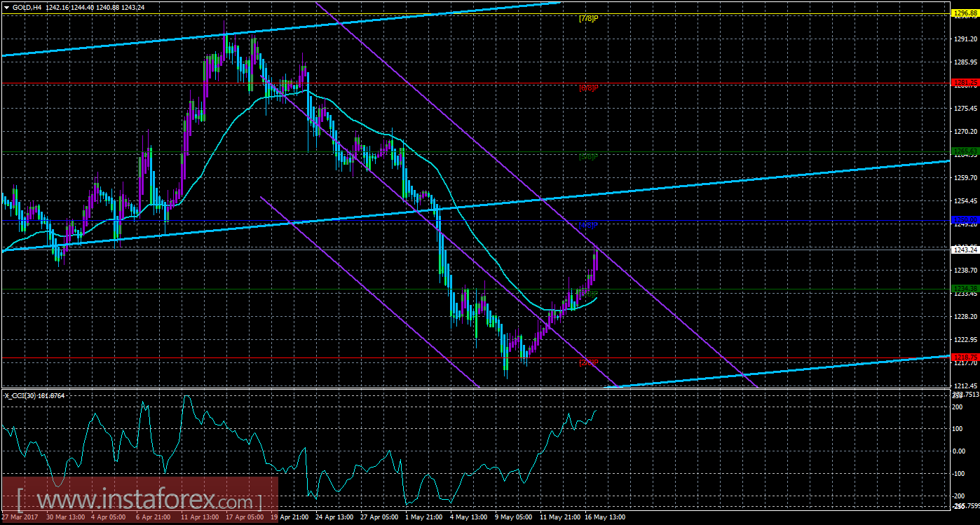The height and width of the screenshot is (525, 980).
Task: Click the 1291.20 price axis value
Action: [x=965, y=39]
